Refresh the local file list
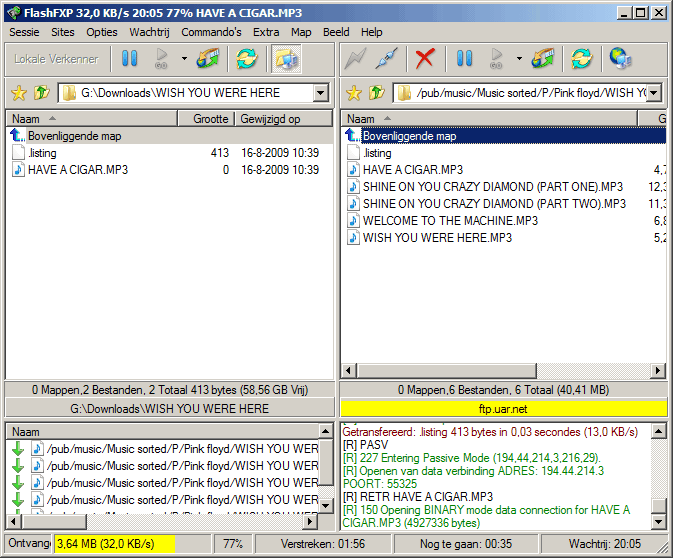Viewport: 673px width, 558px height. coord(246,58)
